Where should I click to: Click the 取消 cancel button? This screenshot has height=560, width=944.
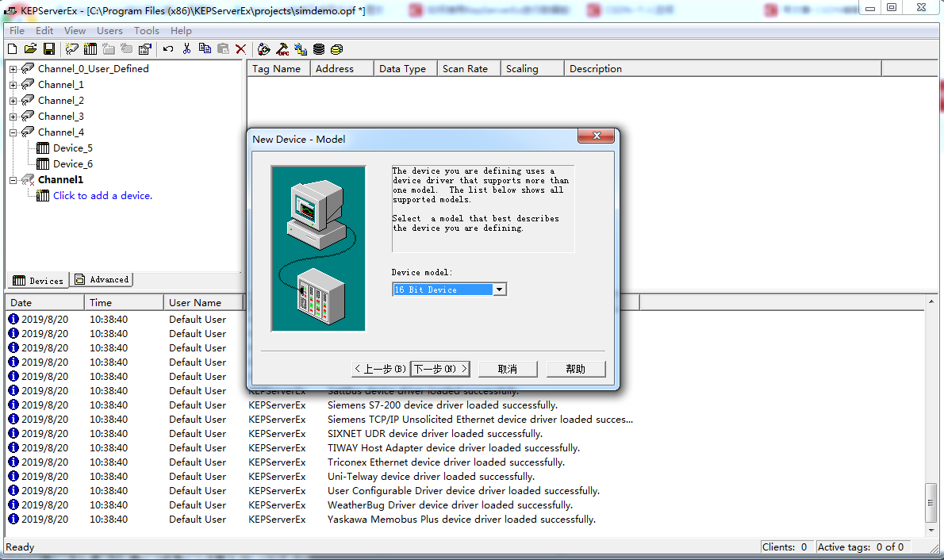[508, 369]
